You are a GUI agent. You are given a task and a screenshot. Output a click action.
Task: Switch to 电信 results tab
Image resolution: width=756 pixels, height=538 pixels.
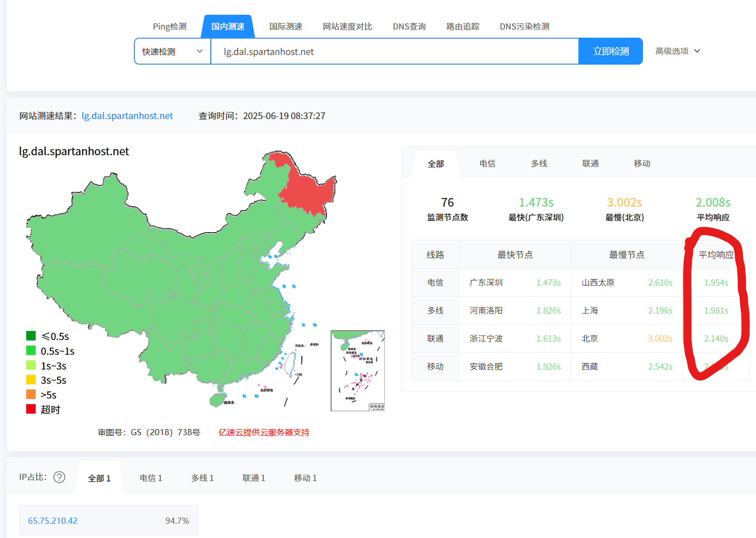(x=487, y=163)
